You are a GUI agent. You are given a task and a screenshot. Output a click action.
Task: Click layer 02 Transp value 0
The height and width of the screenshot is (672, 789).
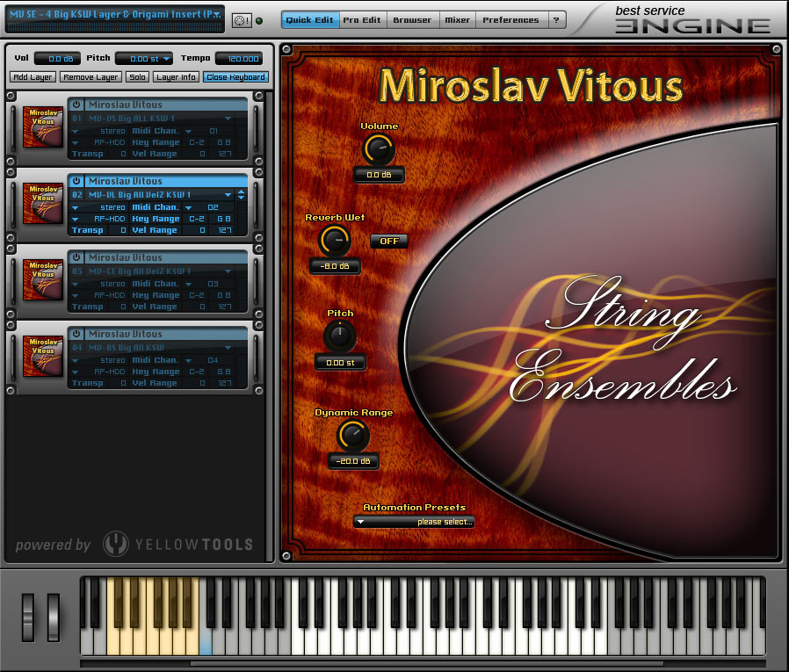click(x=123, y=230)
